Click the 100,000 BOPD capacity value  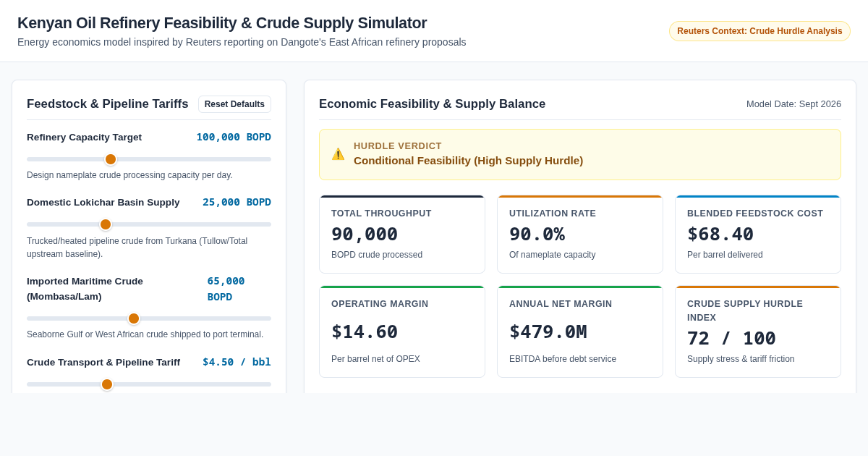(234, 137)
